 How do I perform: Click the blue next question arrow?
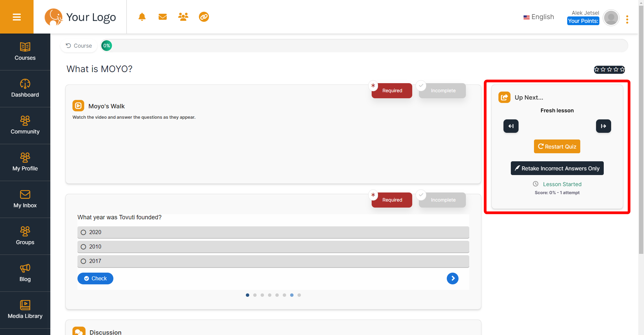[x=452, y=278]
